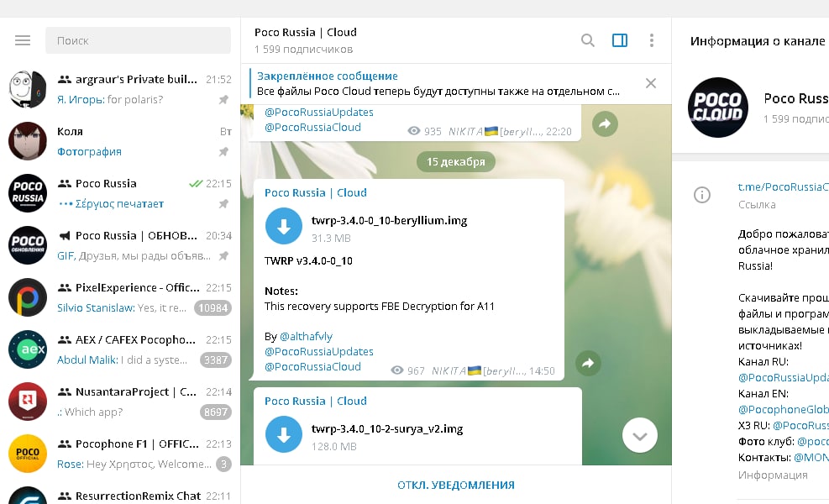Click the file name twrp-3.4.0-0_10-beryllium.img
The width and height of the screenshot is (829, 504).
(389, 221)
